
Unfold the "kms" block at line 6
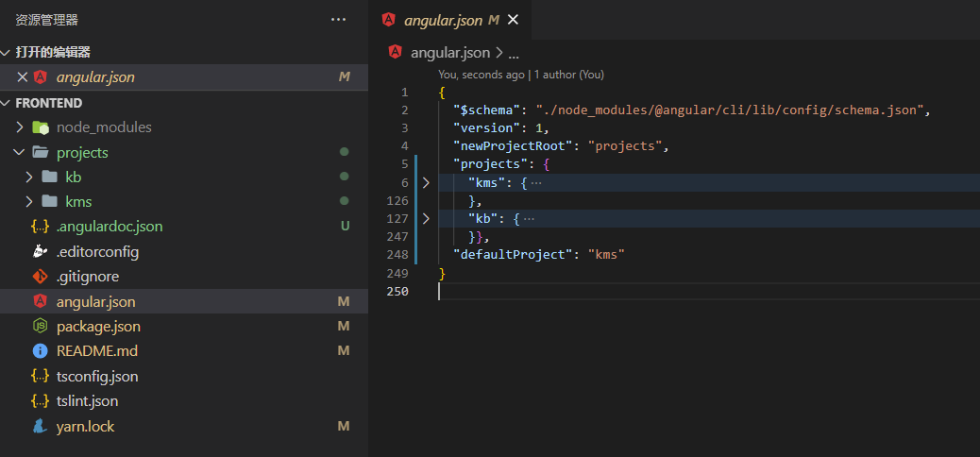point(426,182)
